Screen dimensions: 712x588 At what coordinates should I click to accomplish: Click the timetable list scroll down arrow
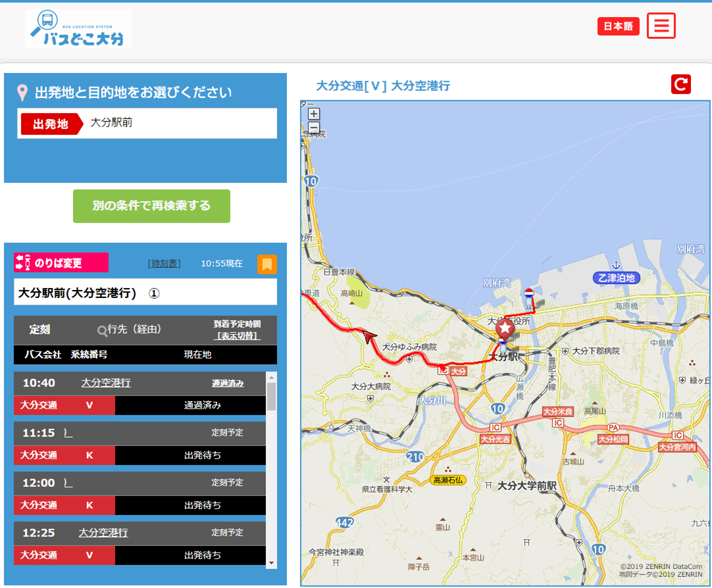click(271, 563)
